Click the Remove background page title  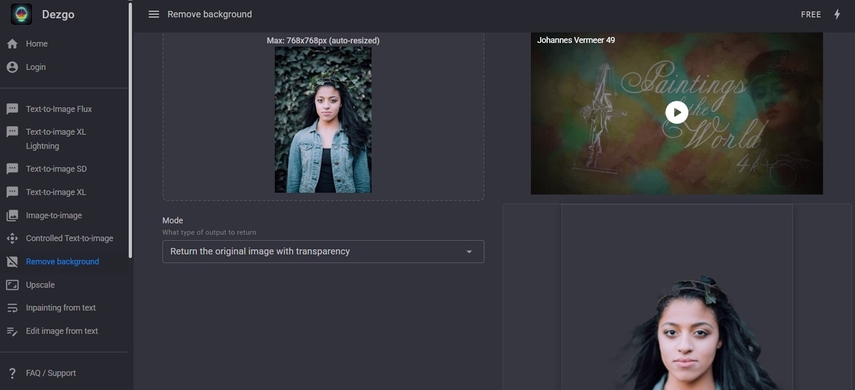(209, 14)
